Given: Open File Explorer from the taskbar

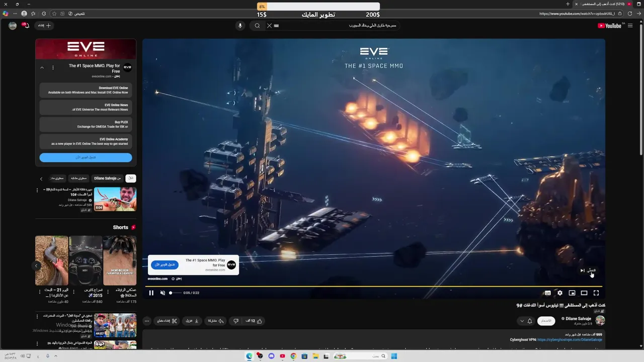Looking at the screenshot, I should point(315,356).
